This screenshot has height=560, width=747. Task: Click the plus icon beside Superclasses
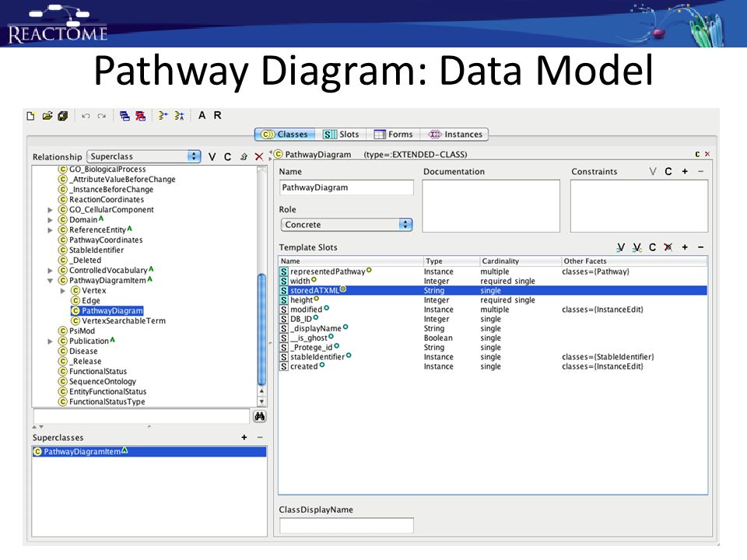click(x=244, y=437)
